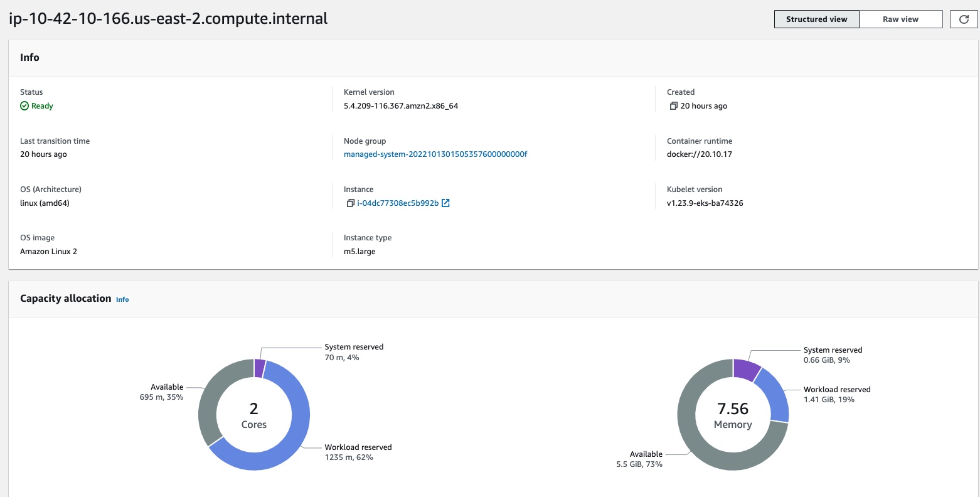
Task: Select purple System reserved segment in Memory chart
Action: click(746, 370)
